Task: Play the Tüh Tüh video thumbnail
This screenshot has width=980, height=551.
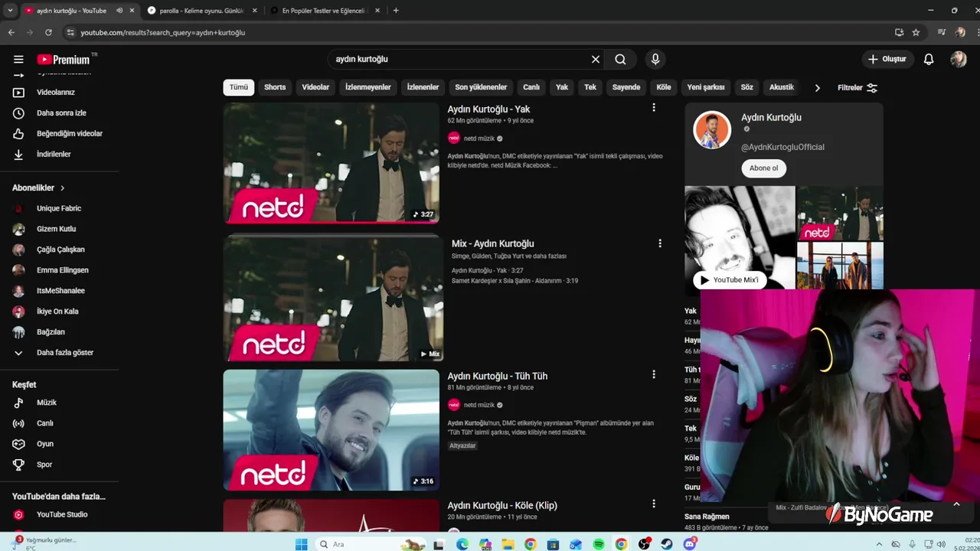Action: pos(332,430)
